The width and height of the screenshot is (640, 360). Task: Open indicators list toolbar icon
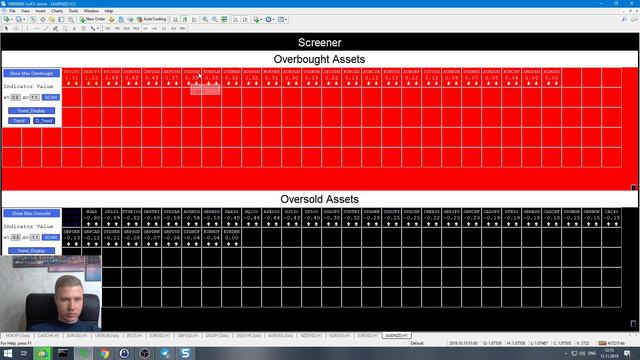click(256, 19)
